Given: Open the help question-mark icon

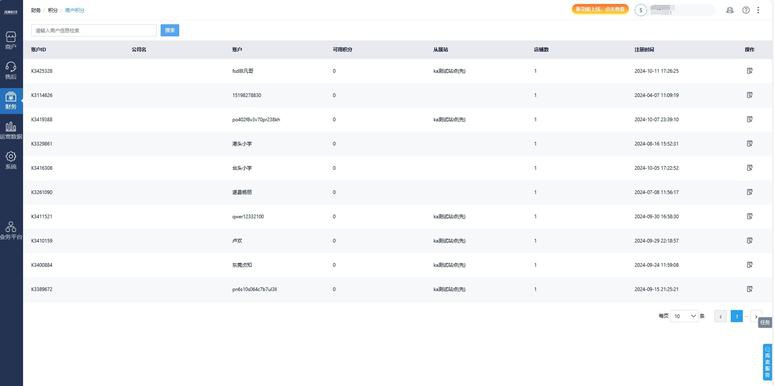Looking at the screenshot, I should coord(746,10).
